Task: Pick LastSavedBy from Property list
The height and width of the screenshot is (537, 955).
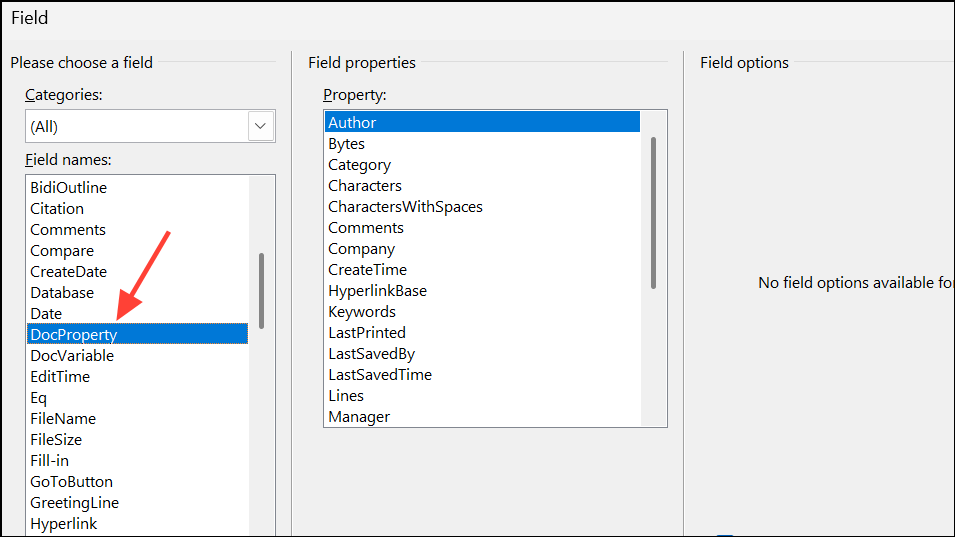Action: tap(371, 354)
